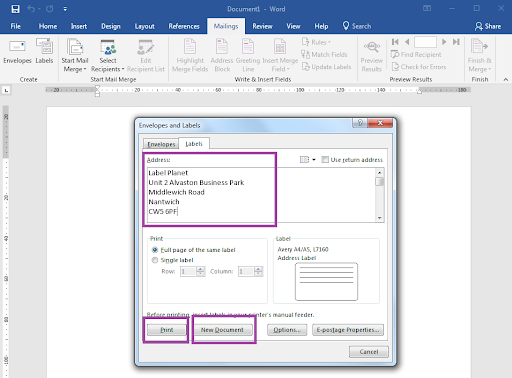Expand the Customize Quick Access Toolbar arrow
The height and width of the screenshot is (378, 512).
[65, 9]
